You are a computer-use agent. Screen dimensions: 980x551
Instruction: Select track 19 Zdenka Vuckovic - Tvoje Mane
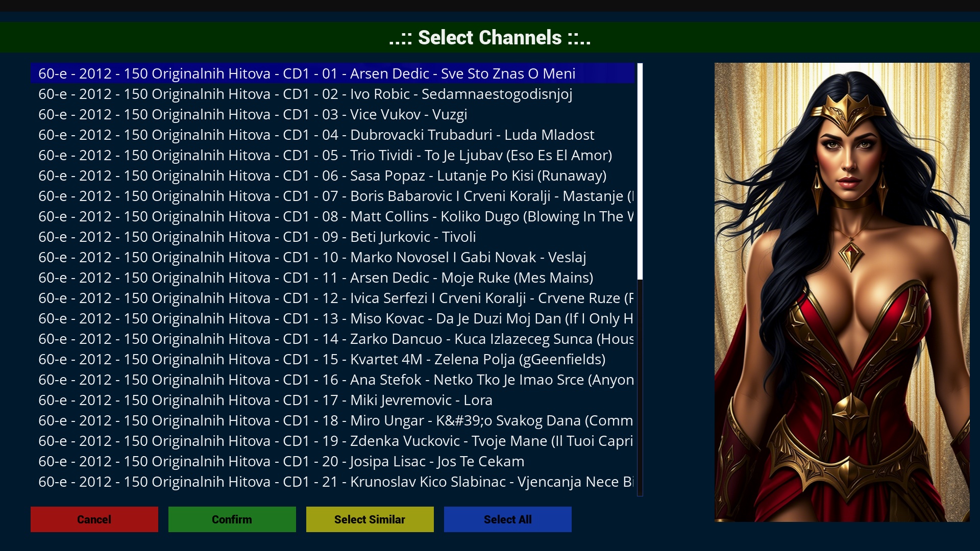click(332, 441)
